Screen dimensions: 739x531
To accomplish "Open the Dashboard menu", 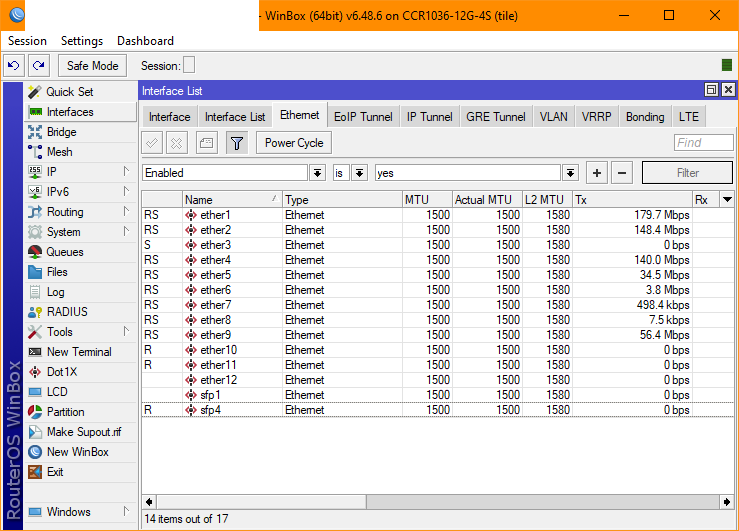I will pyautogui.click(x=145, y=41).
